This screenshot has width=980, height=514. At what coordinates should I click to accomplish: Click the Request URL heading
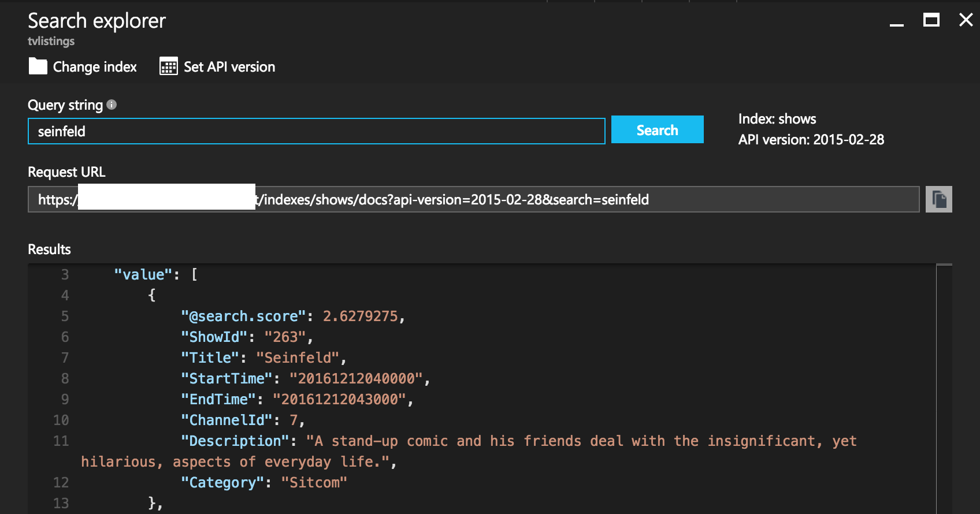66,172
